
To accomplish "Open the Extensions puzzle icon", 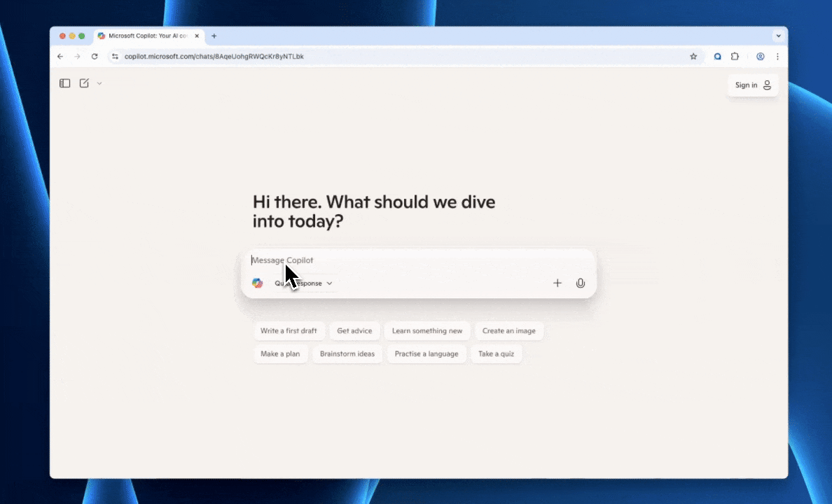I will coord(735,56).
